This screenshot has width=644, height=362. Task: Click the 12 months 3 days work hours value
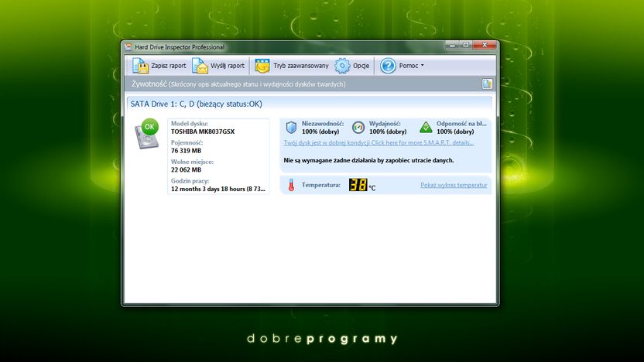[218, 189]
